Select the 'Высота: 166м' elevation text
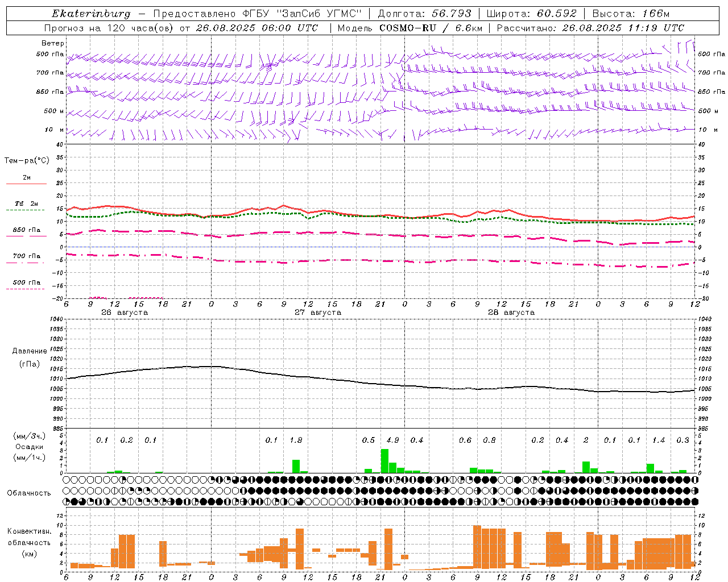Viewport: 728px width, 582px height. pyautogui.click(x=631, y=14)
